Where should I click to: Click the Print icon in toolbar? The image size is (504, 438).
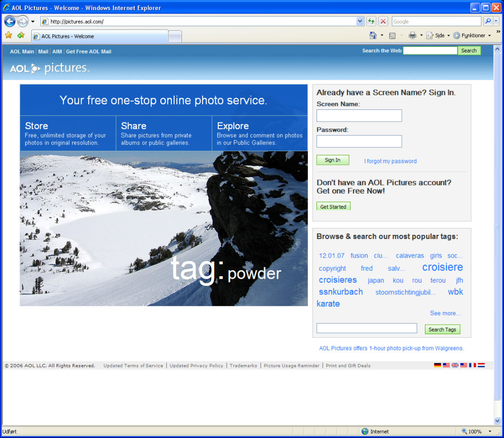pos(412,35)
